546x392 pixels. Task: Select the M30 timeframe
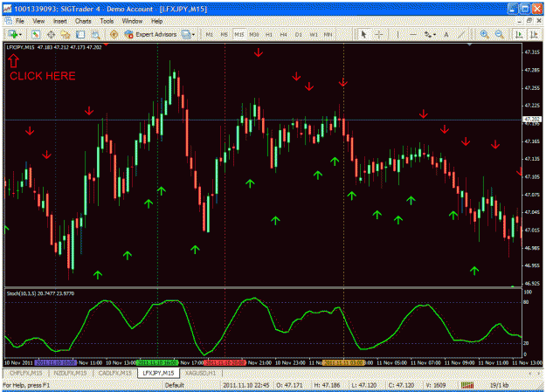[x=254, y=34]
